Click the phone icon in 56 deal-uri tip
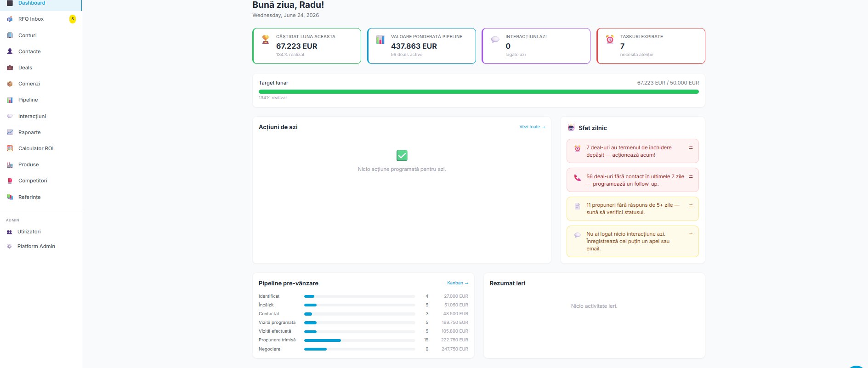This screenshot has width=868, height=368. (578, 177)
